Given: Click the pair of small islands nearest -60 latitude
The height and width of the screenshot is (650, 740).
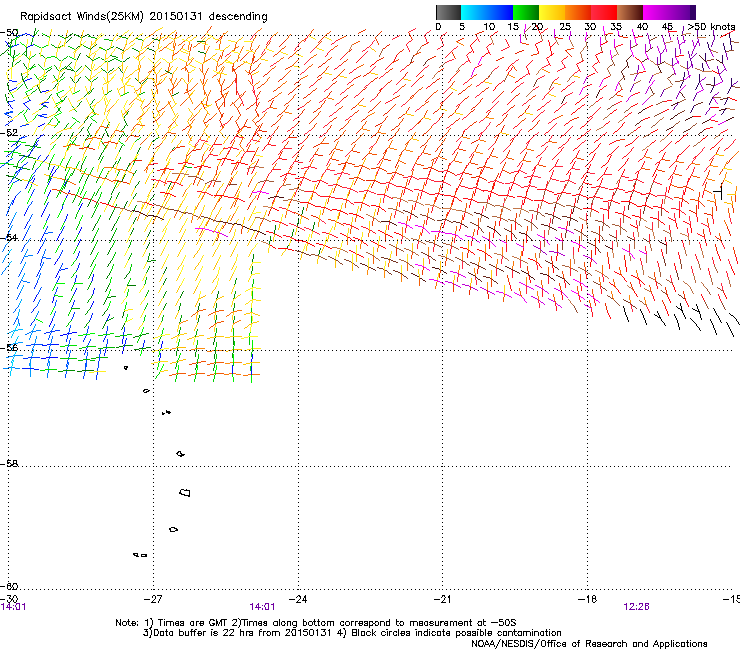Looking at the screenshot, I should pyautogui.click(x=140, y=555).
